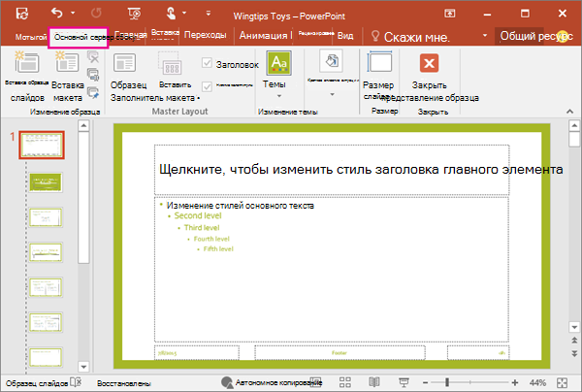The image size is (582, 392).
Task: Click the Save icon in quick access toolbar
Action: coord(22,14)
